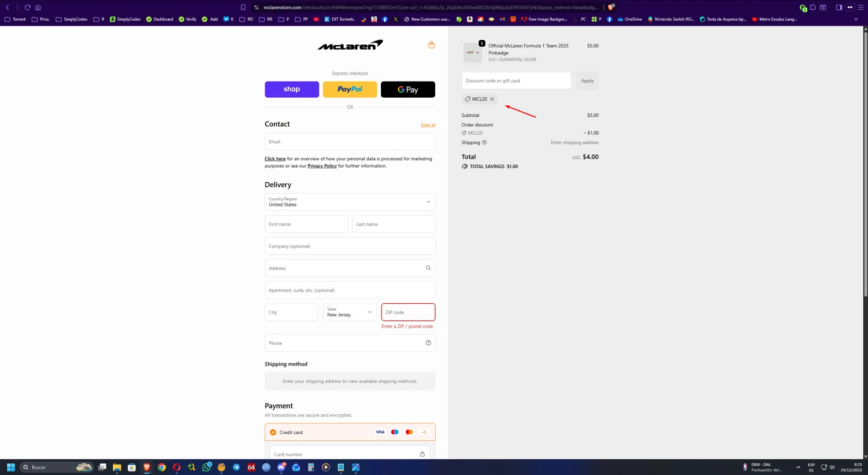868x475 pixels.
Task: Focus the ZIP code field
Action: [x=408, y=312]
